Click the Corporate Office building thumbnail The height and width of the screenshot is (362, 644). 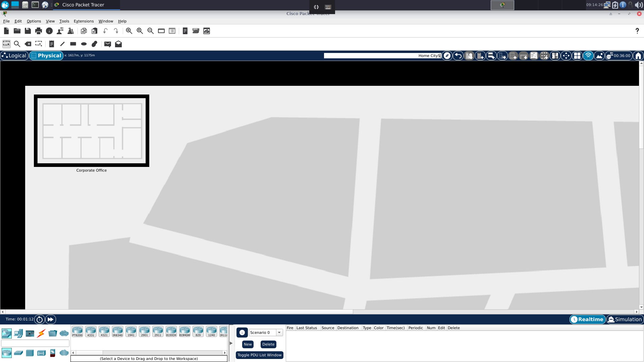pyautogui.click(x=92, y=131)
